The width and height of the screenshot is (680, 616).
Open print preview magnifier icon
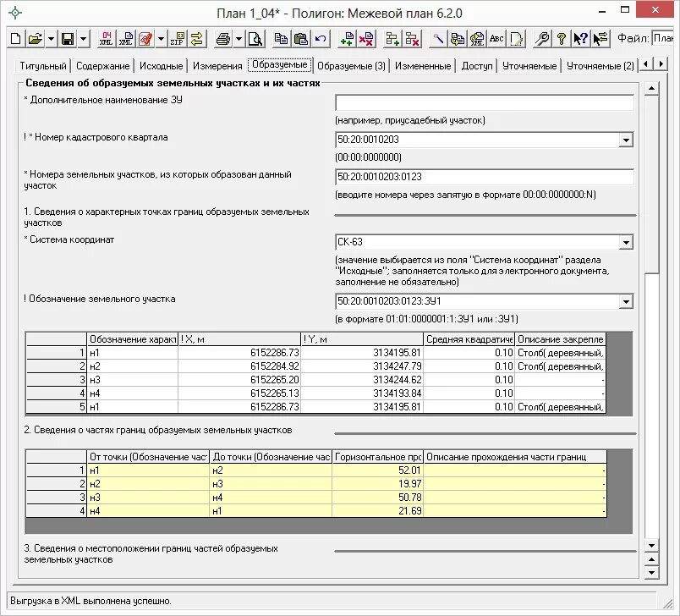[255, 39]
